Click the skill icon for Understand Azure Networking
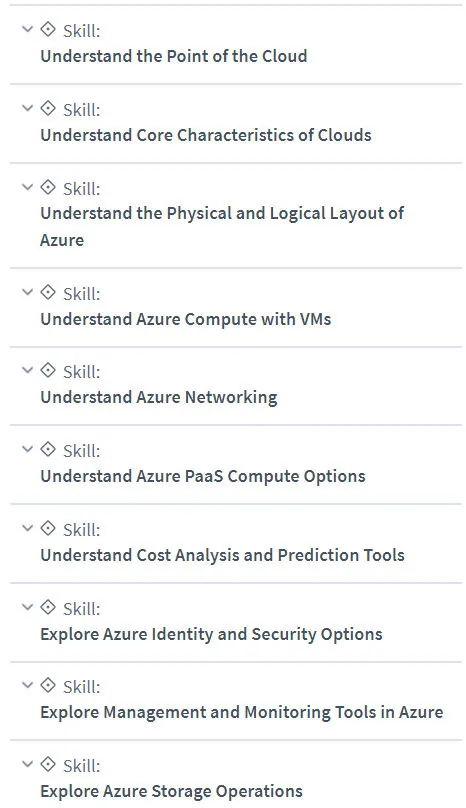This screenshot has height=808, width=466. (48, 370)
